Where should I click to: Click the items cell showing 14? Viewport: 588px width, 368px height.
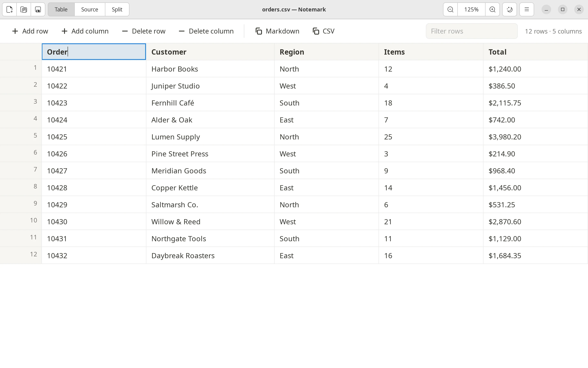tap(431, 188)
